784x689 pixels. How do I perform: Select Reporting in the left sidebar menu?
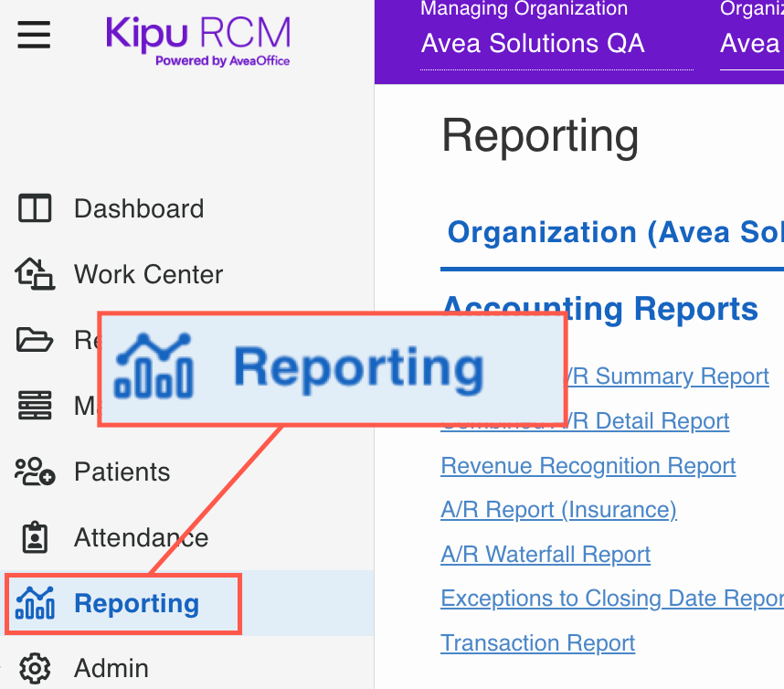[x=136, y=603]
